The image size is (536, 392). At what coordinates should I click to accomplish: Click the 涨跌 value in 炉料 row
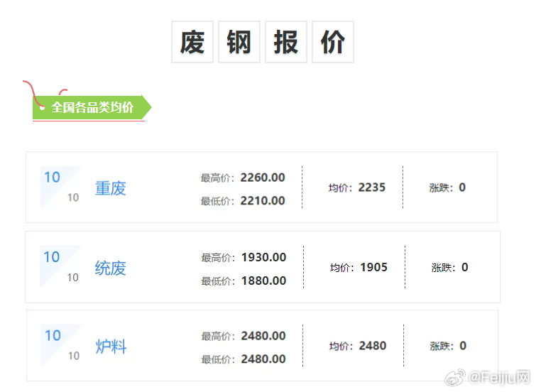point(463,346)
